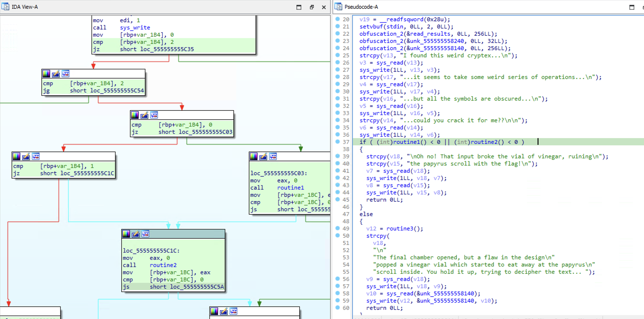The image size is (644, 319).
Task: Toggle breakpoint dot on pseudocode line 22
Action: (337, 33)
